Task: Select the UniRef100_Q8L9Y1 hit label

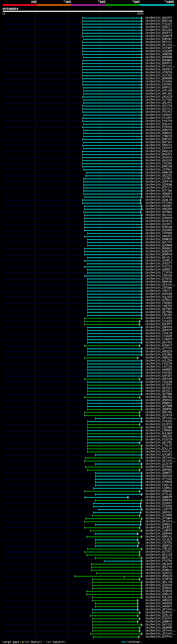Action: (159, 103)
